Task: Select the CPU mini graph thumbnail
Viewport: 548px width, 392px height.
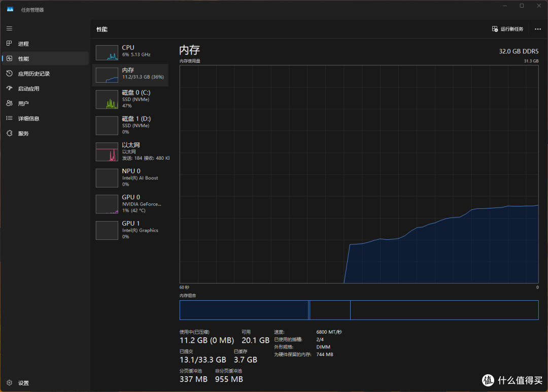Action: pos(107,53)
